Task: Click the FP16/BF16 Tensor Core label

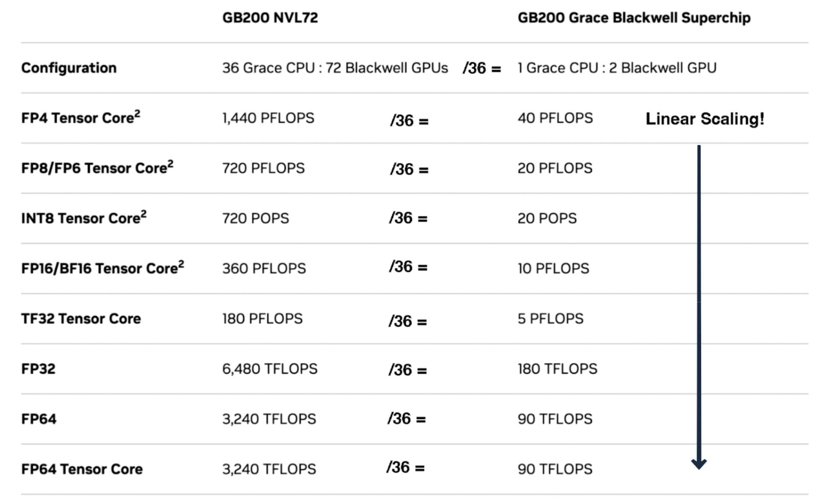Action: pos(102,268)
